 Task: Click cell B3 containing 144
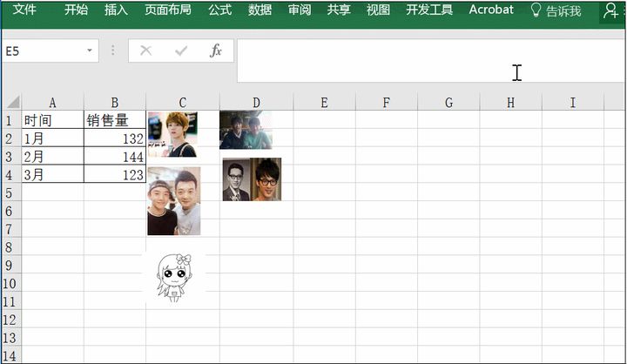click(x=115, y=157)
